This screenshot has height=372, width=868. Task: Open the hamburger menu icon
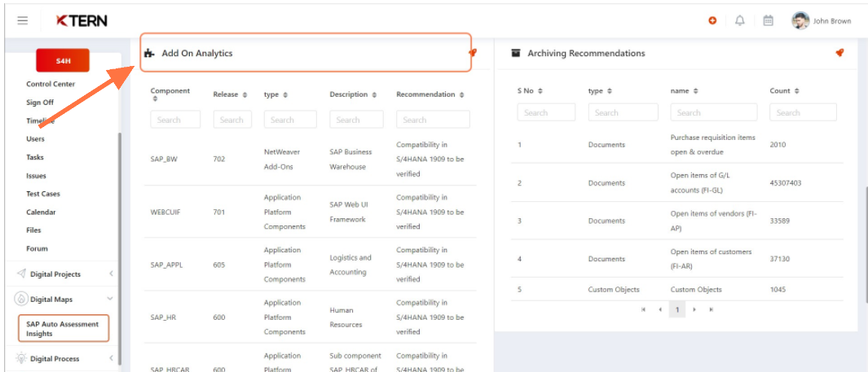click(x=22, y=21)
